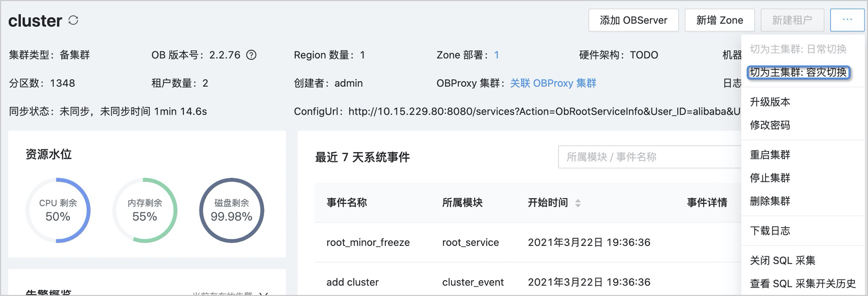
Task: Select 修改密码 menu entry
Action: 770,125
